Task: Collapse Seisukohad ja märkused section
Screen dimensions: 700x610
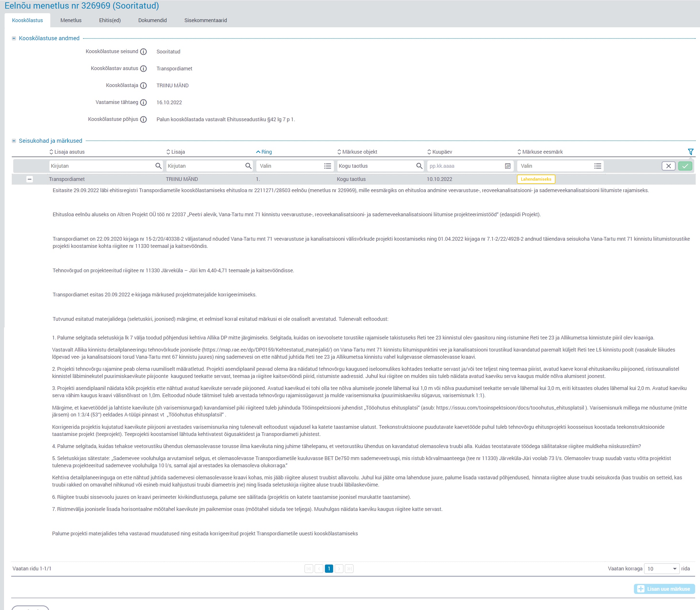Action: tap(14, 141)
